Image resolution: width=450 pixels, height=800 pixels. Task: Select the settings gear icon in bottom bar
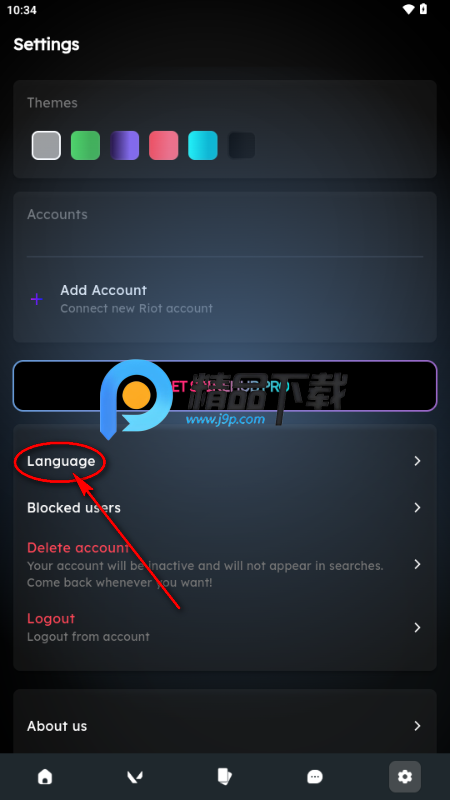click(x=405, y=777)
